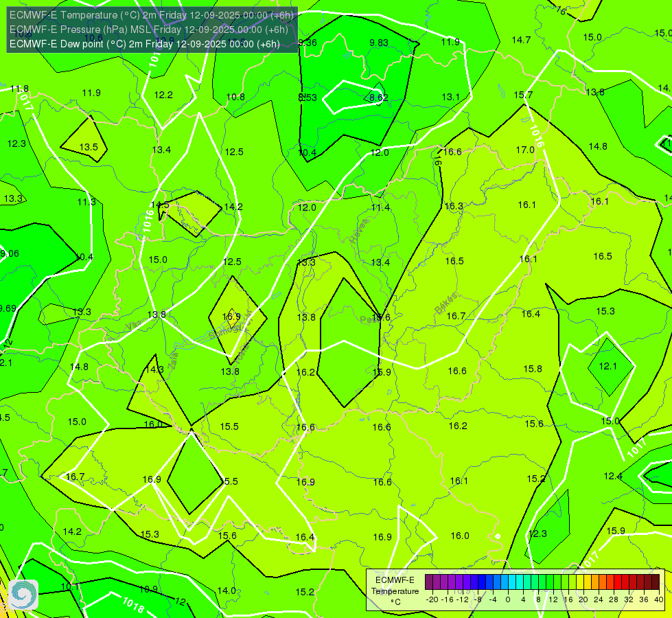Click the temperature value 9.83
Image resolution: width=672 pixels, height=618 pixels.
point(379,43)
